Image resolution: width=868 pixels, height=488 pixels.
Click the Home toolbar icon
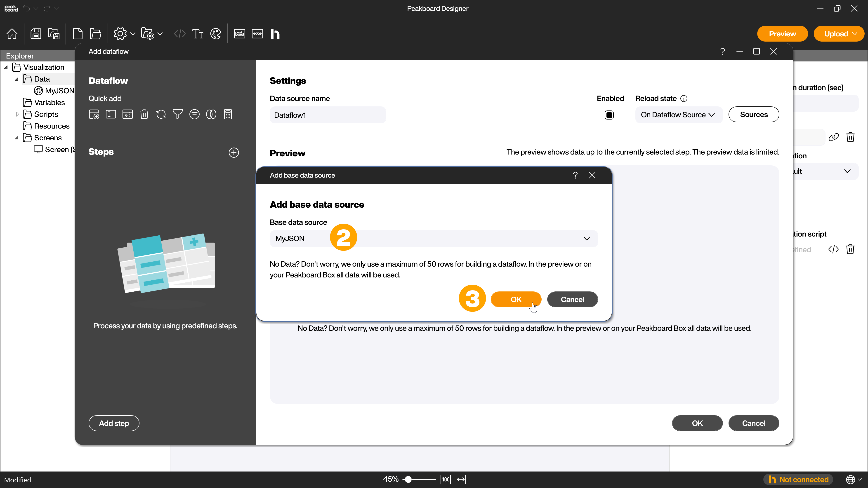pyautogui.click(x=12, y=34)
